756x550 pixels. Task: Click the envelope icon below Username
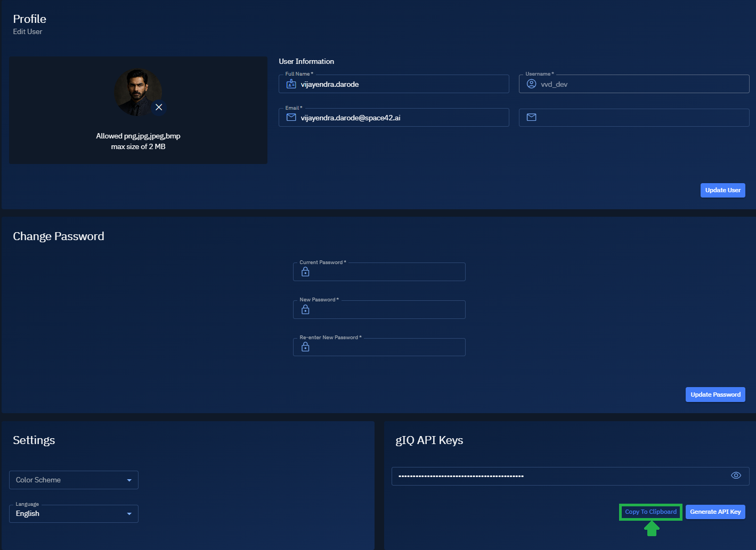[531, 117]
